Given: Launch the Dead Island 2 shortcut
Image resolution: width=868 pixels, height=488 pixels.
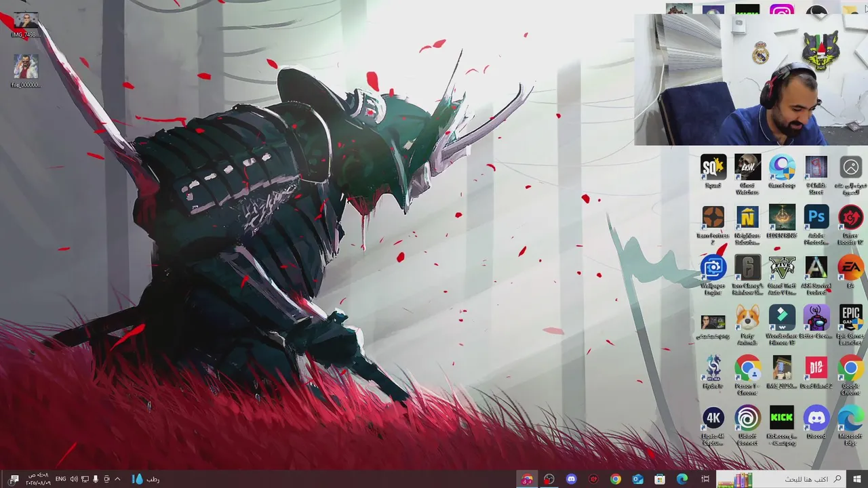Looking at the screenshot, I should 816,372.
